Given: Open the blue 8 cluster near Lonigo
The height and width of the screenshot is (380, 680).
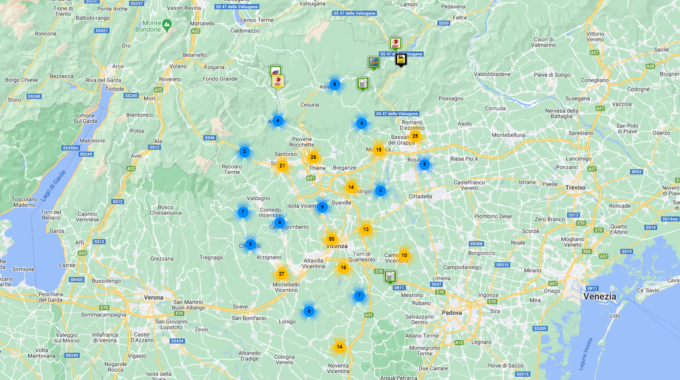Looking at the screenshot, I should pyautogui.click(x=309, y=311).
